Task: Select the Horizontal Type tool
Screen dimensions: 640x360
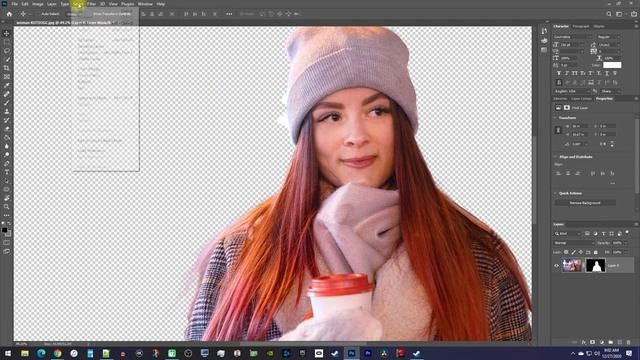Action: (x=7, y=172)
